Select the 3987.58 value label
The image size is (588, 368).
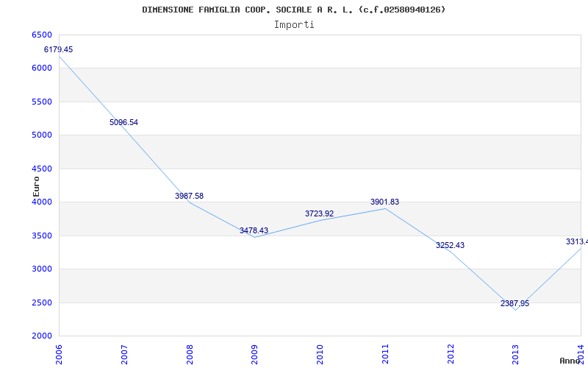pos(189,196)
